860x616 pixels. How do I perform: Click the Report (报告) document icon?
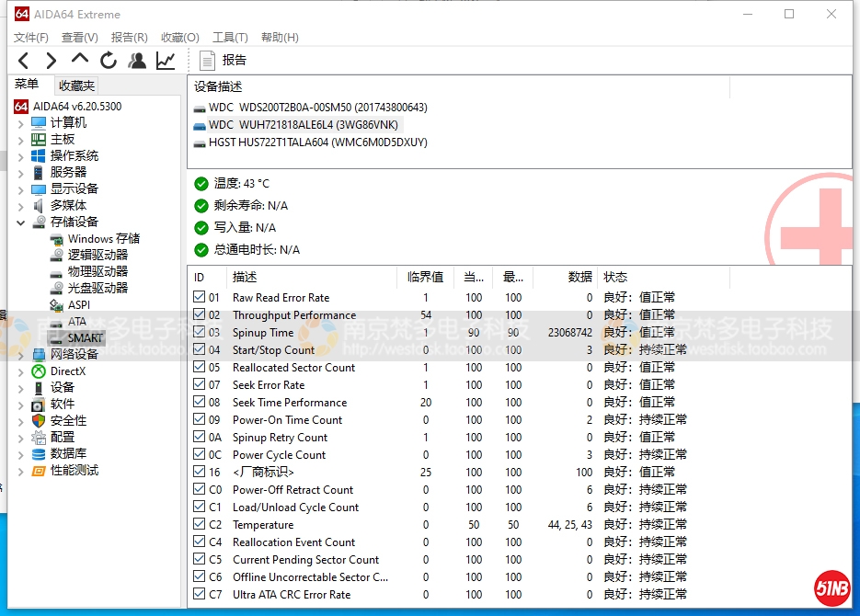click(x=208, y=61)
